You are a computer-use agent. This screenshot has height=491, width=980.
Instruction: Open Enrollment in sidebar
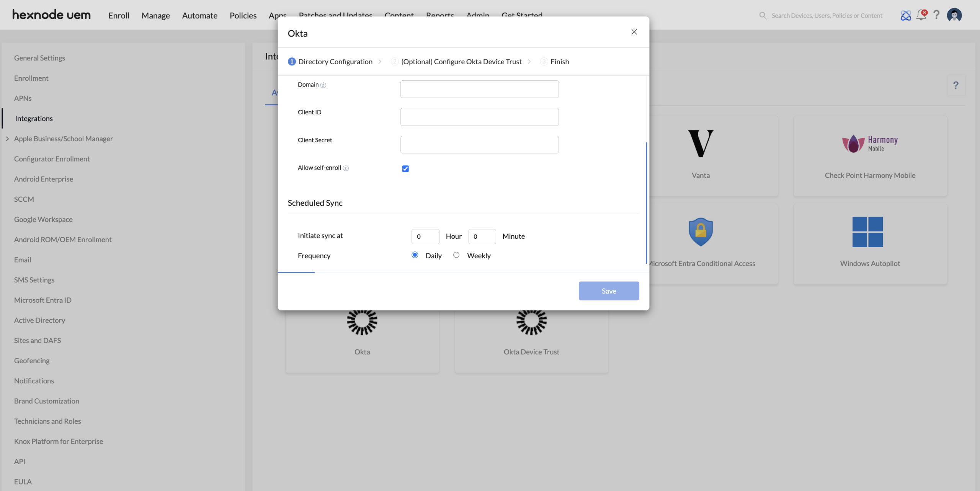[x=31, y=78]
